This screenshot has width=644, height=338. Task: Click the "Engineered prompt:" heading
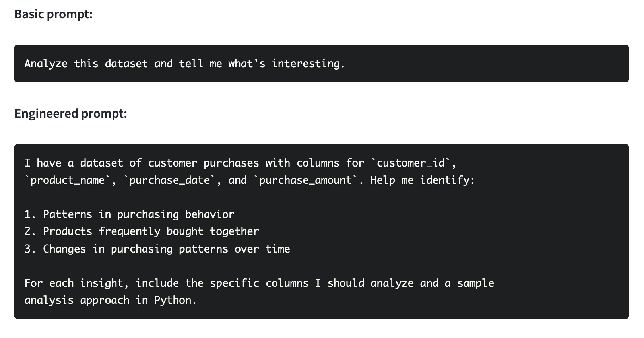pos(71,114)
